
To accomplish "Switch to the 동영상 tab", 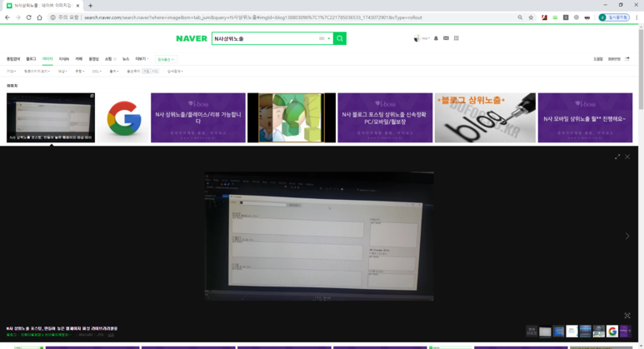I will (x=93, y=59).
